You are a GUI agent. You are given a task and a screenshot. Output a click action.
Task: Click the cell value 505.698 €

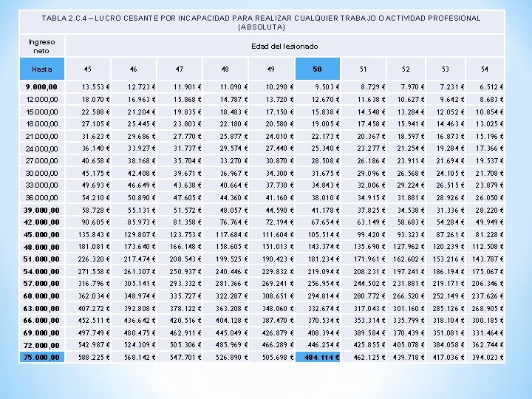(278, 358)
